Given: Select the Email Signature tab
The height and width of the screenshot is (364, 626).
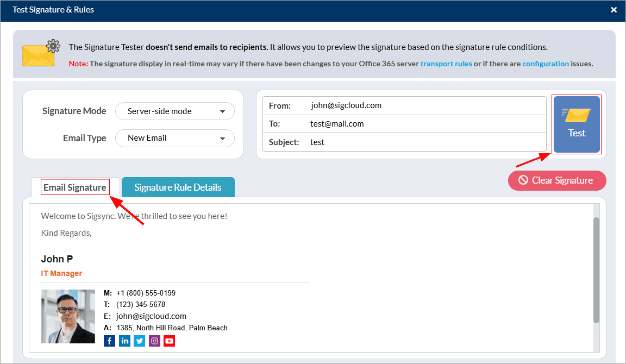Looking at the screenshot, I should coord(75,187).
